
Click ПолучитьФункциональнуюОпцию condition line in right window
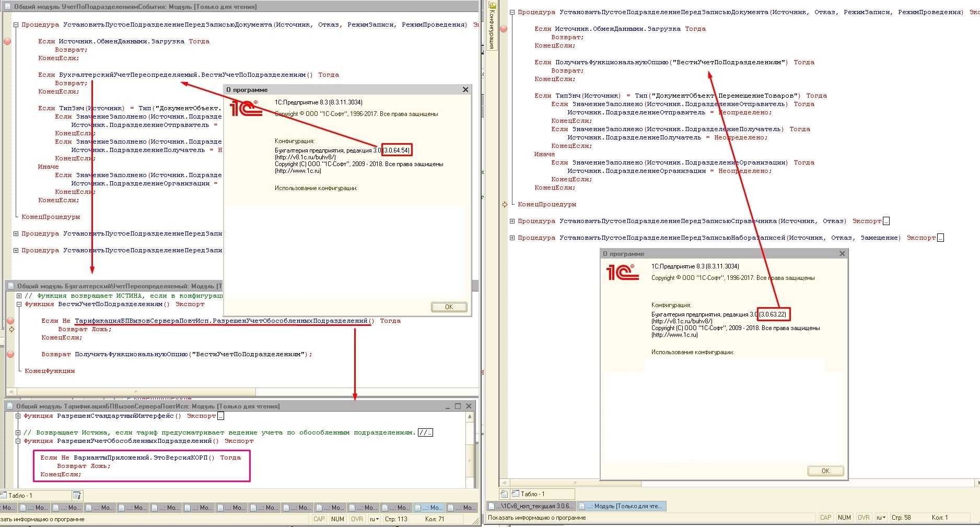click(674, 62)
